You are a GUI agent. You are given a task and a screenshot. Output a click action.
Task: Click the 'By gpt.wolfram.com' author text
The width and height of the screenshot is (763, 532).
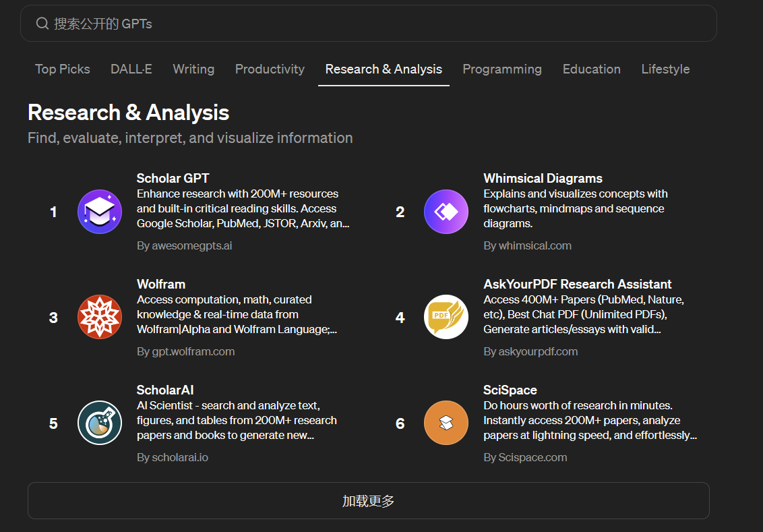click(x=186, y=351)
